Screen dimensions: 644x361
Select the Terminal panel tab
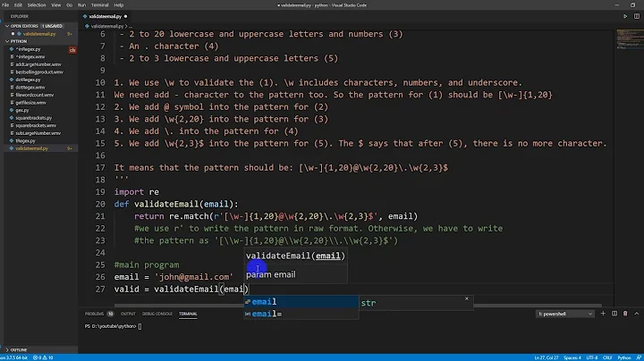click(x=188, y=314)
